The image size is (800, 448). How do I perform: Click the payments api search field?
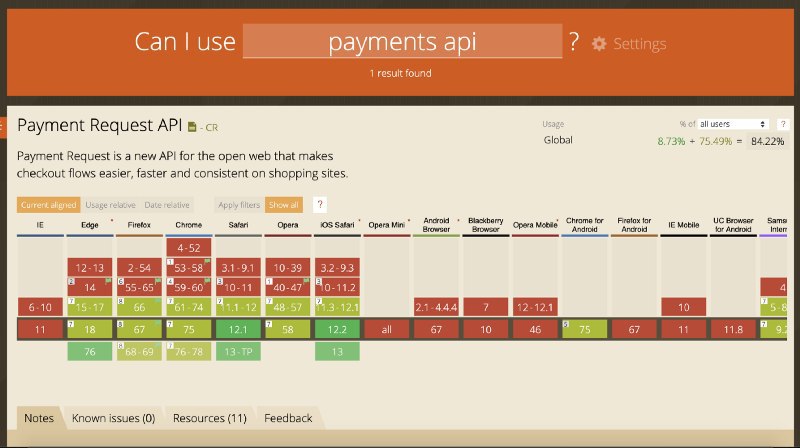pos(403,41)
